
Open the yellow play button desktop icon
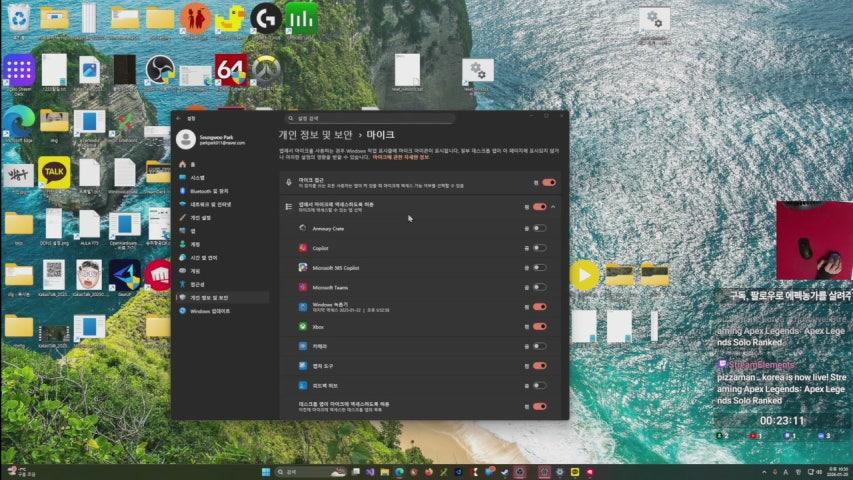pyautogui.click(x=584, y=275)
